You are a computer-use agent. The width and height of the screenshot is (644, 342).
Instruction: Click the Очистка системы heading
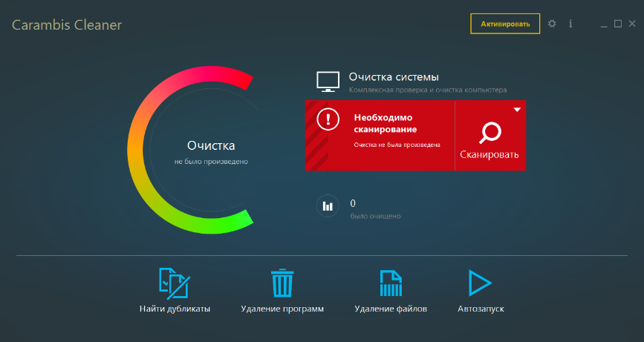[x=394, y=77]
